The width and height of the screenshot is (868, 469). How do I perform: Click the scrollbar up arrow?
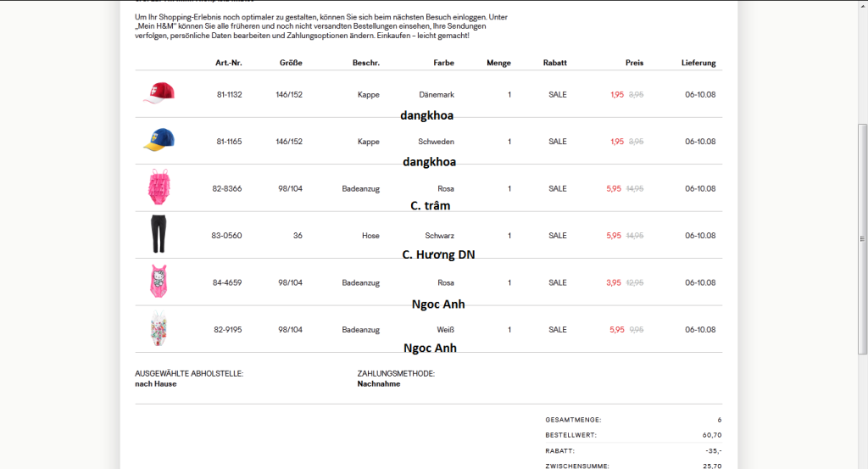click(862, 5)
